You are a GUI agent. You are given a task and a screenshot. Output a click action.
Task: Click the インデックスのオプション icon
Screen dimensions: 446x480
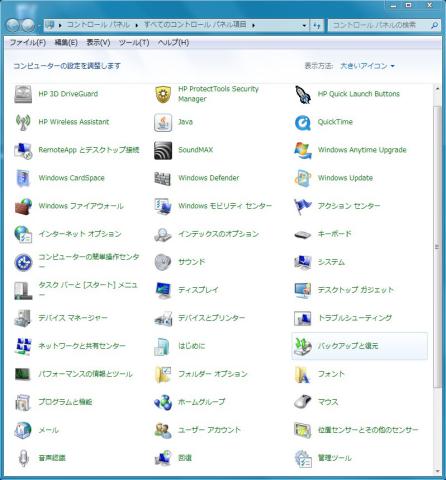(163, 234)
